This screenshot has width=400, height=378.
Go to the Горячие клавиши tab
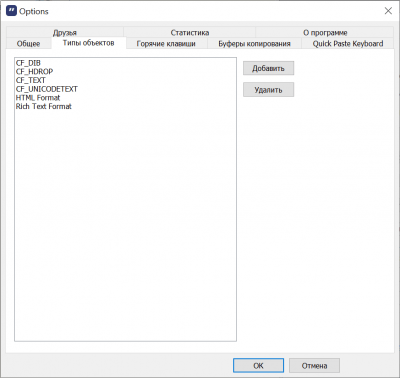coord(166,43)
